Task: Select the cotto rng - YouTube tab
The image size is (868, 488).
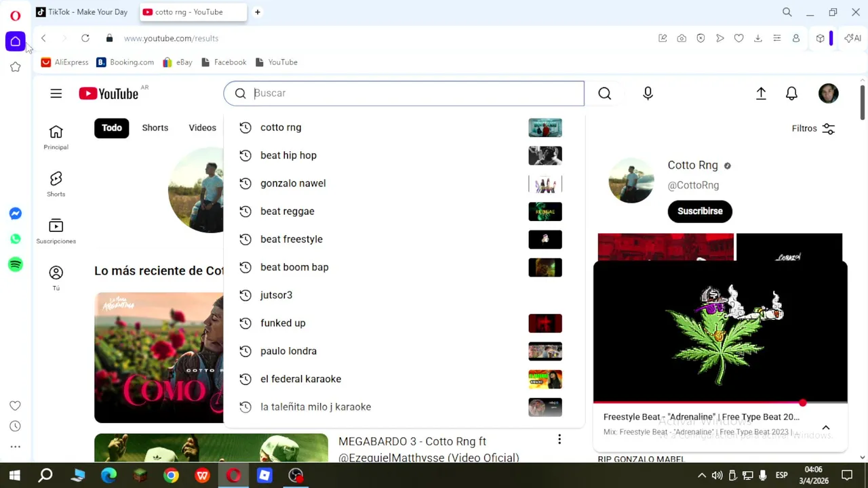Action: [x=194, y=12]
